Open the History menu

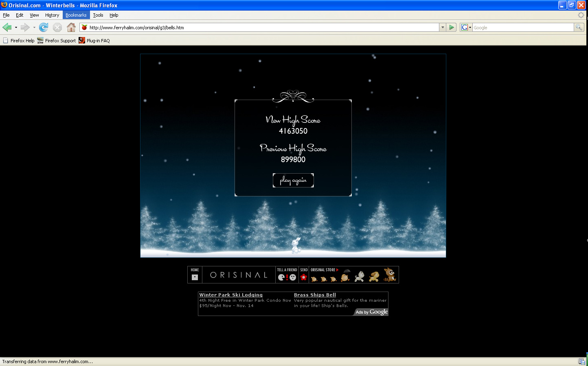[x=52, y=15]
